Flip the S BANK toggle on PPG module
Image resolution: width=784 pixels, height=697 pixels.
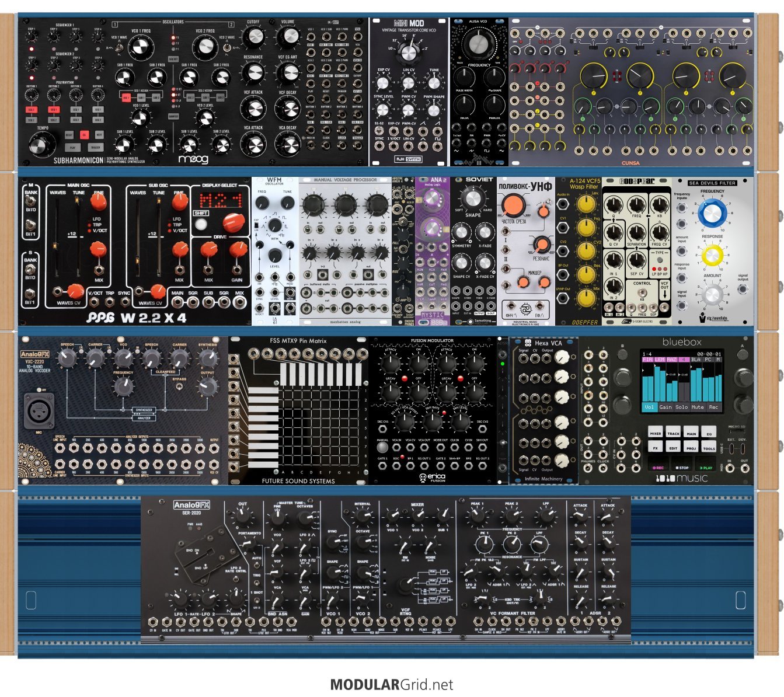30,269
